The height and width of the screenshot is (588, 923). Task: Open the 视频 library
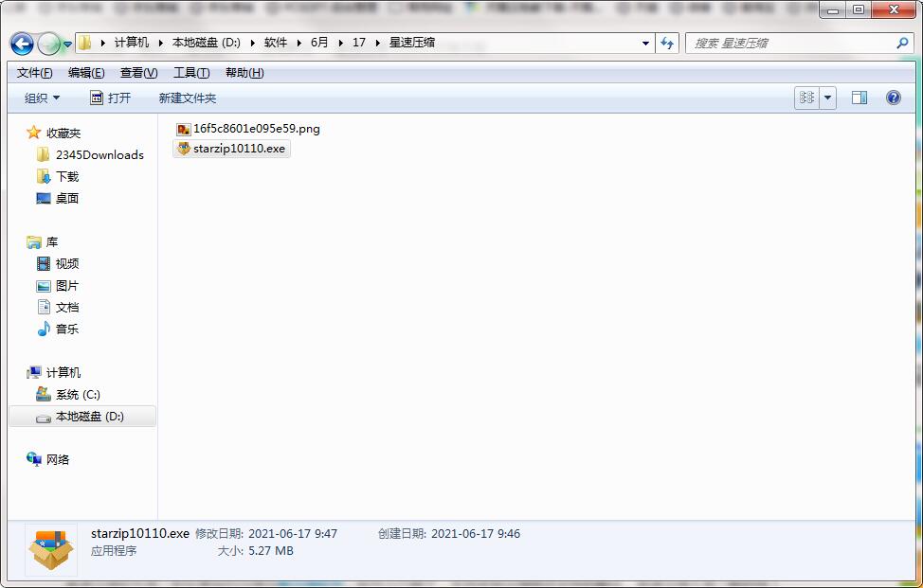pyautogui.click(x=58, y=263)
